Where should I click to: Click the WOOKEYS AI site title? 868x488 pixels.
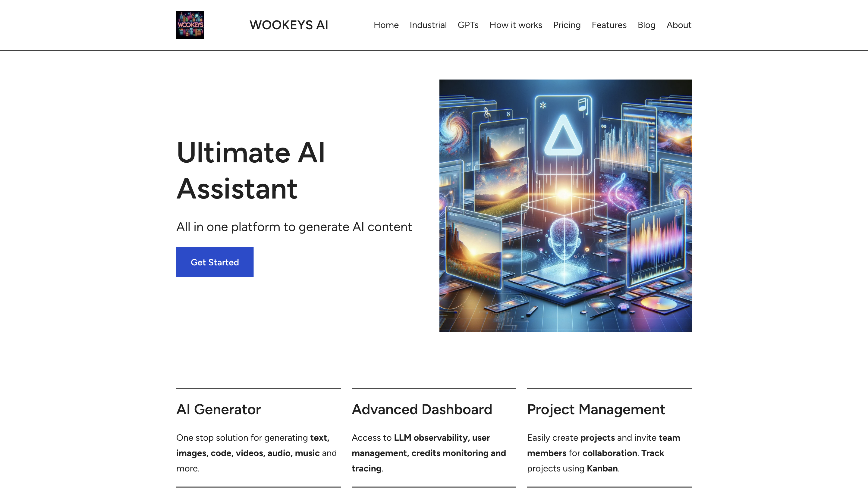pyautogui.click(x=288, y=25)
